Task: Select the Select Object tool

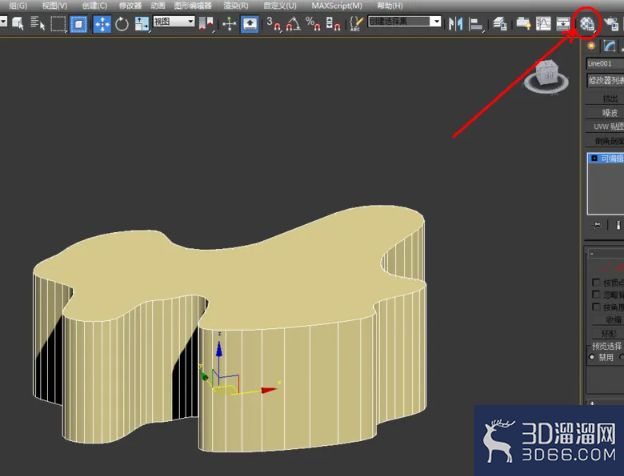Action: click(18, 24)
